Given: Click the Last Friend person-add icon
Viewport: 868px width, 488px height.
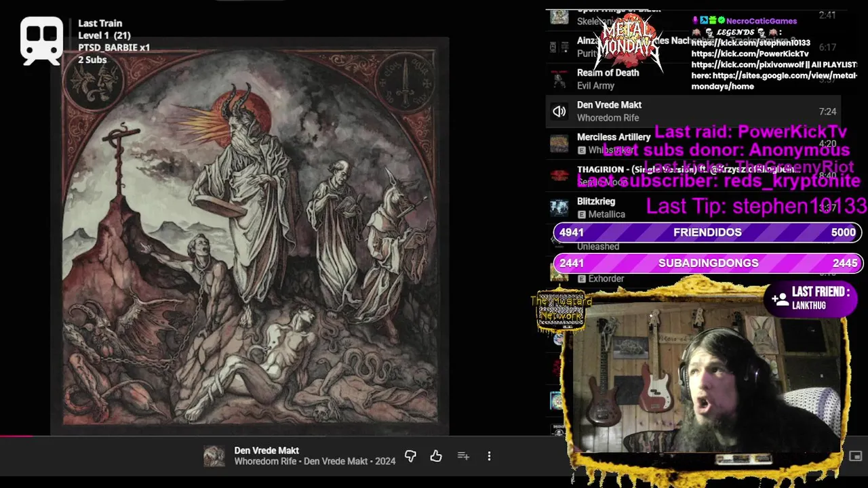Looking at the screenshot, I should coord(780,298).
